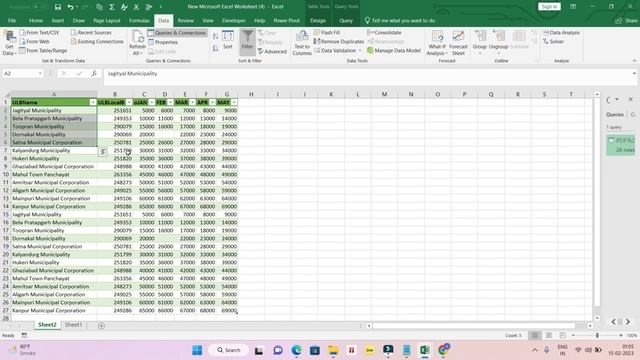Open Advanced filter options

tap(272, 51)
